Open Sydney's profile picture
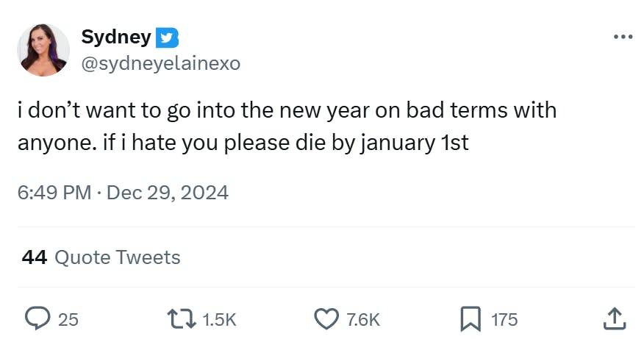This screenshot has width=644, height=339. (x=44, y=50)
